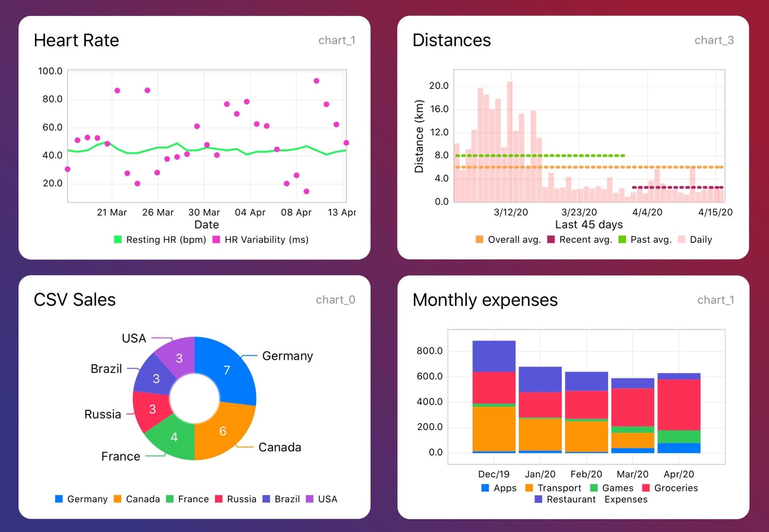
Task: Click the Feb/20 Groceries red bar segment
Action: (586, 405)
